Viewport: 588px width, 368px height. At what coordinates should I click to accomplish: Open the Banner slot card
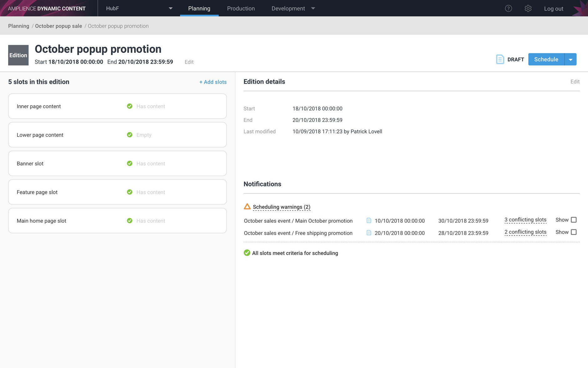(x=117, y=163)
